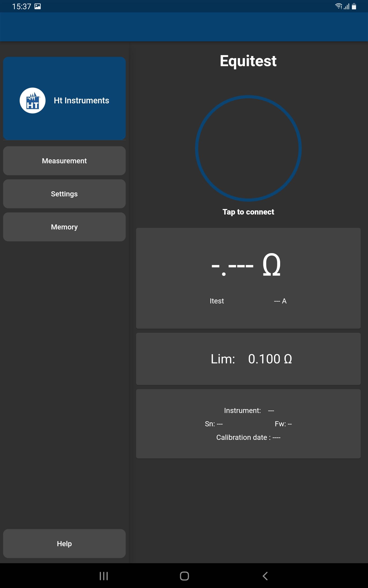This screenshot has width=368, height=588.
Task: Tap the HT Instruments logo icon
Action: (33, 100)
